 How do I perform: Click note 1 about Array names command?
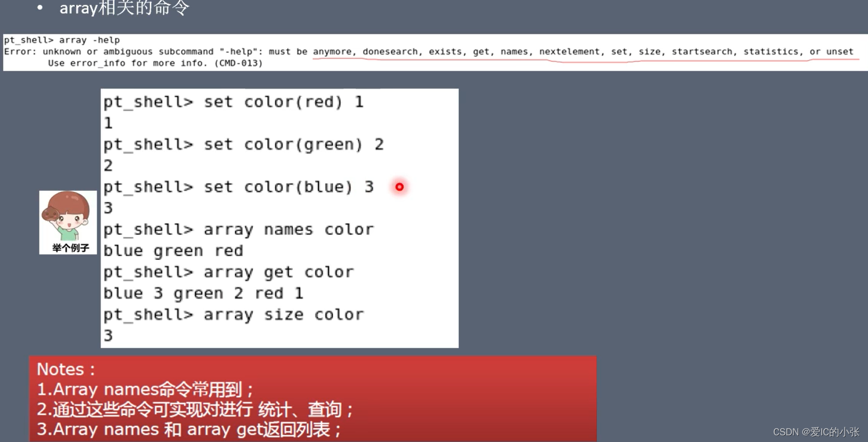pos(145,390)
